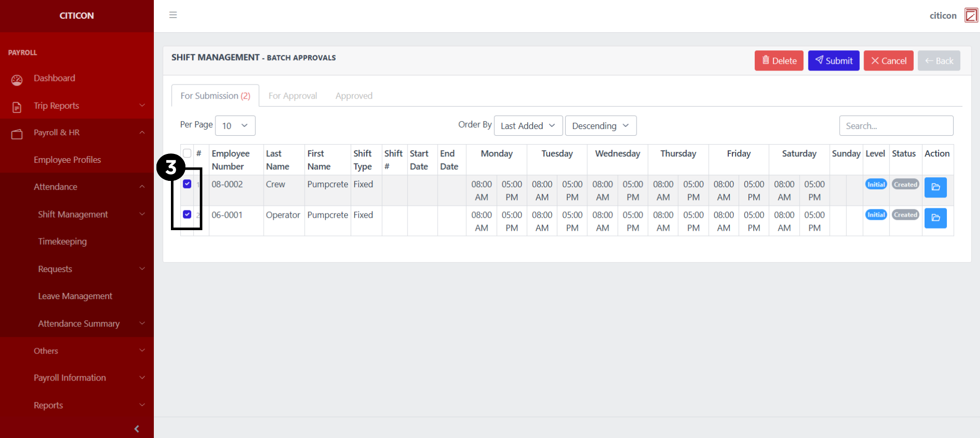Click the citicon profile icon
The width and height of the screenshot is (980, 438).
coord(971,16)
